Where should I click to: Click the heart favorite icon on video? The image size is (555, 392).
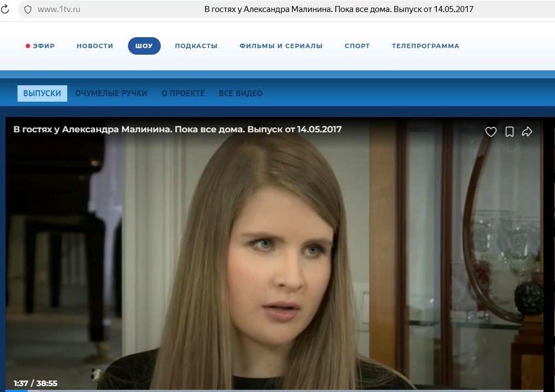pyautogui.click(x=490, y=132)
